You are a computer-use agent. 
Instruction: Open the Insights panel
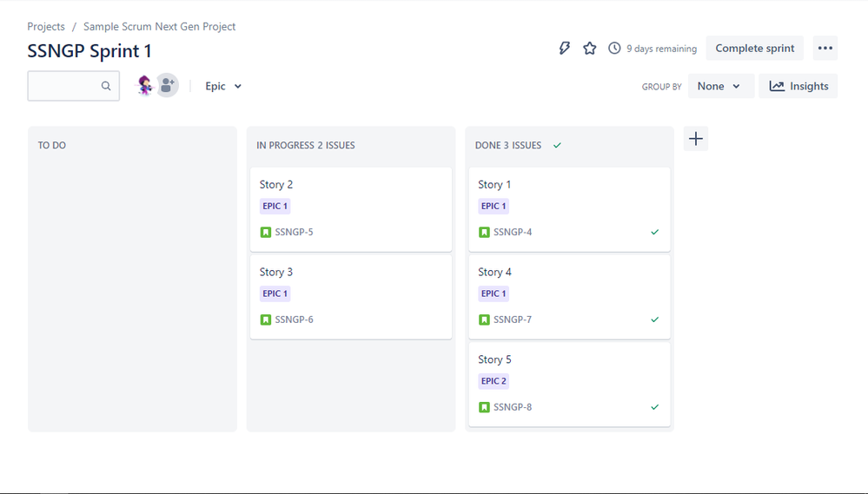coord(798,86)
